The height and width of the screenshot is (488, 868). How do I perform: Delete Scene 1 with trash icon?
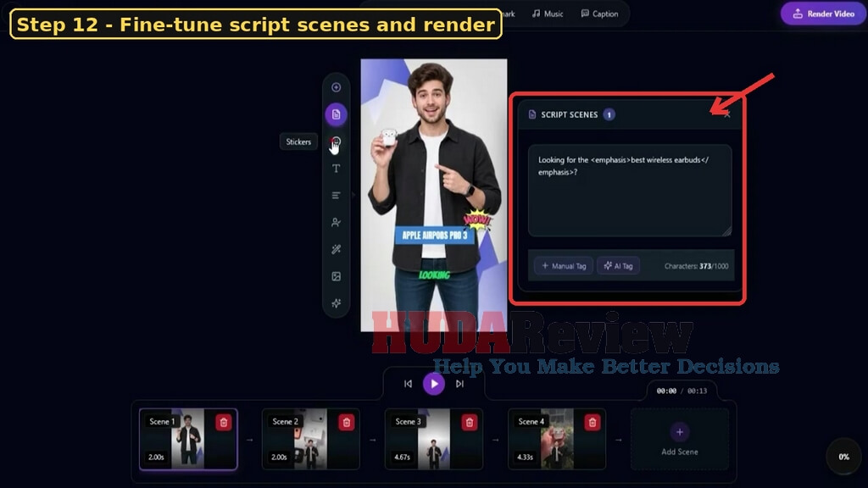(x=224, y=423)
